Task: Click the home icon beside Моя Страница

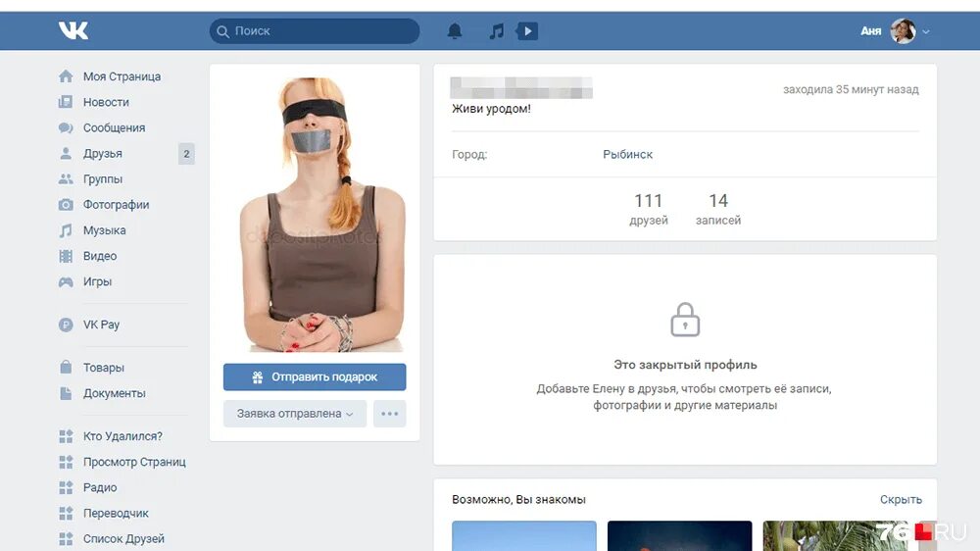Action: point(66,76)
